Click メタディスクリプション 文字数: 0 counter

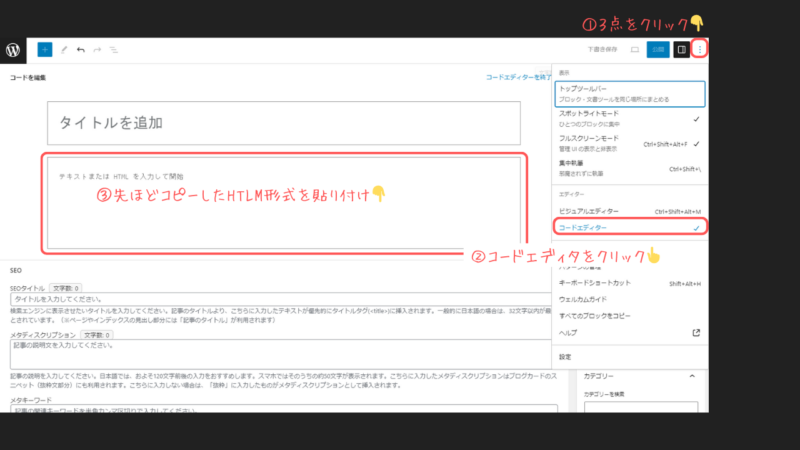point(96,335)
